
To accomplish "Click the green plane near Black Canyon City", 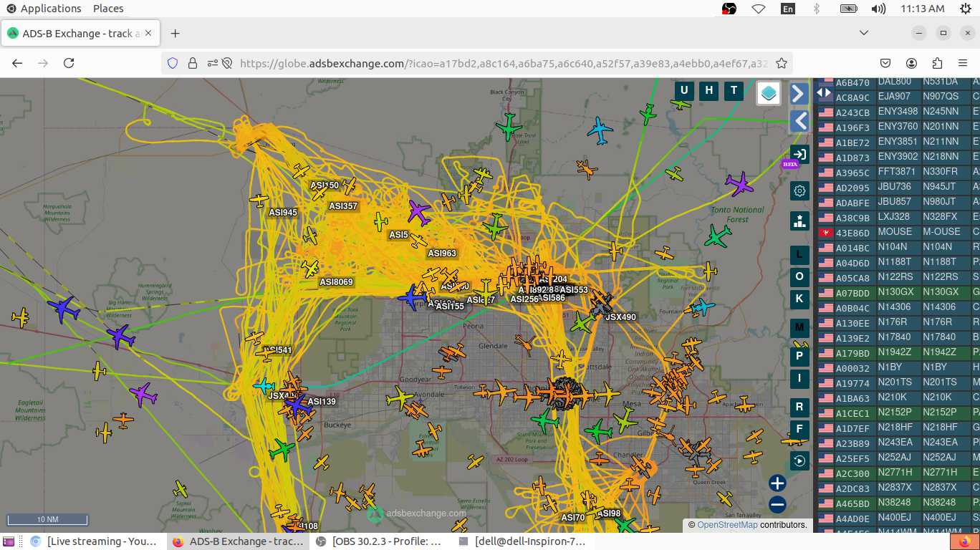I will [x=509, y=127].
